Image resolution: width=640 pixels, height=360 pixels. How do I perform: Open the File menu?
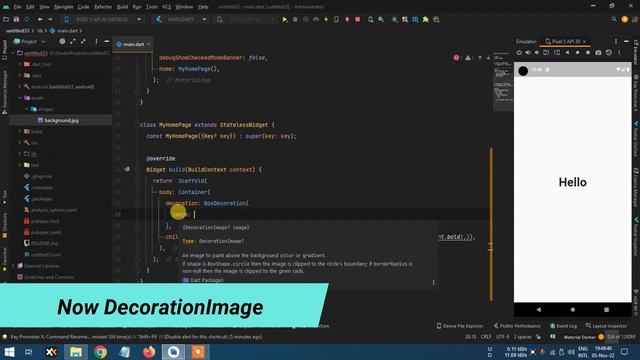(17, 7)
